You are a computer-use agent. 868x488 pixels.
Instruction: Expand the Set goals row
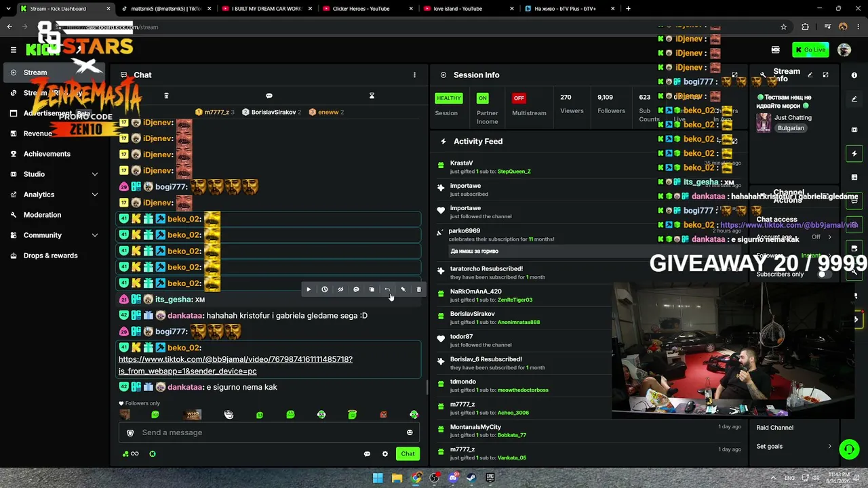tap(794, 446)
